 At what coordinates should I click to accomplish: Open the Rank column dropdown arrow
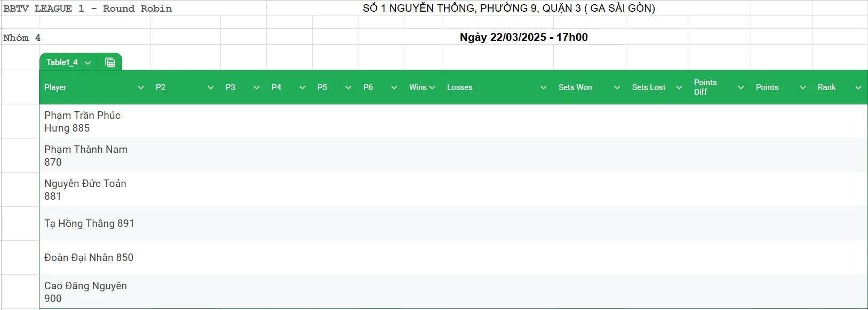858,87
